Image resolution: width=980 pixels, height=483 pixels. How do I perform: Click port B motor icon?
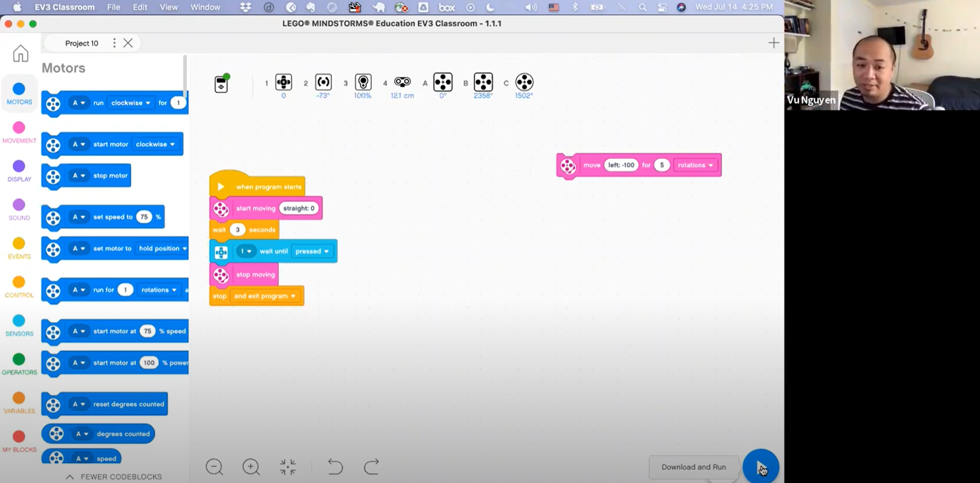[x=483, y=82]
